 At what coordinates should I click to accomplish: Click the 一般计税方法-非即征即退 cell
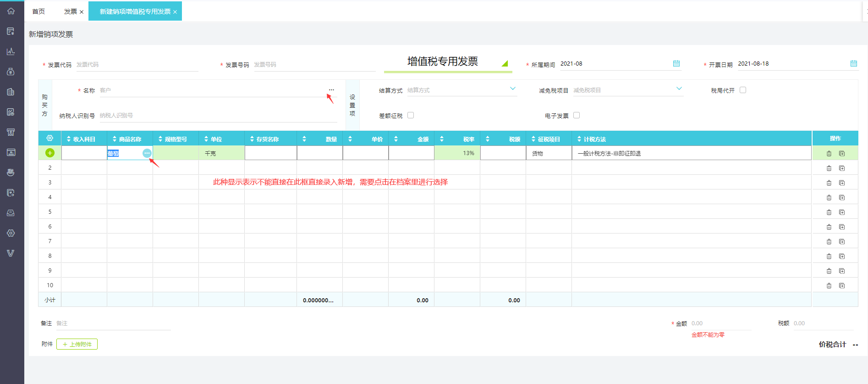[692, 153]
